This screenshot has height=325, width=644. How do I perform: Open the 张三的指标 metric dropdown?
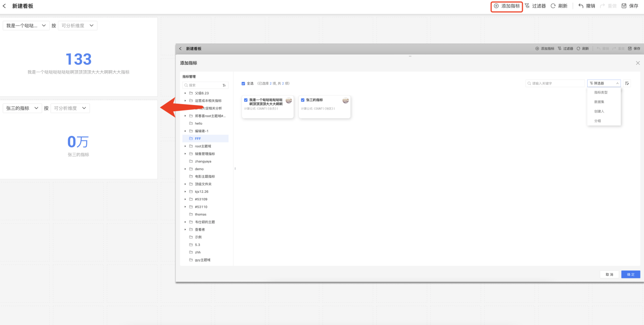pyautogui.click(x=22, y=108)
